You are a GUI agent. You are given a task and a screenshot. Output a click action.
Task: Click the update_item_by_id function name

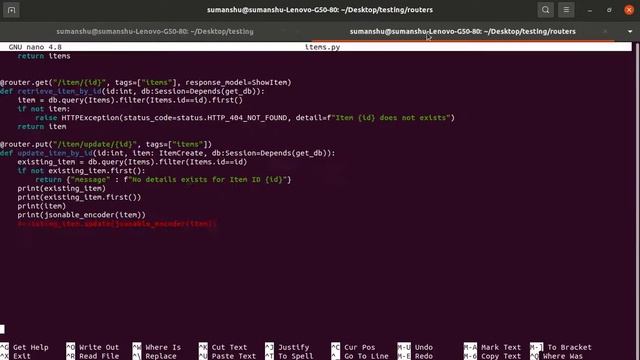(x=55, y=153)
